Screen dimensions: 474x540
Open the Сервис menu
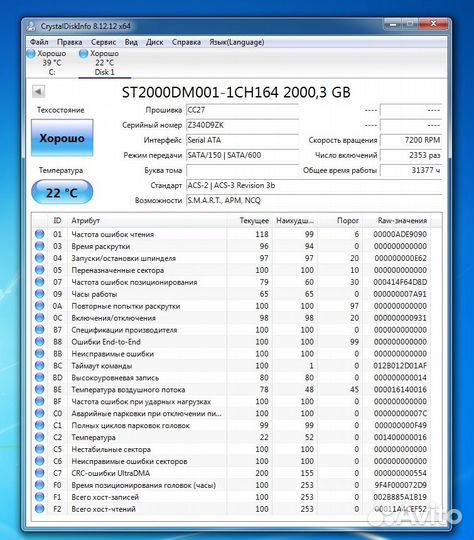coord(103,42)
